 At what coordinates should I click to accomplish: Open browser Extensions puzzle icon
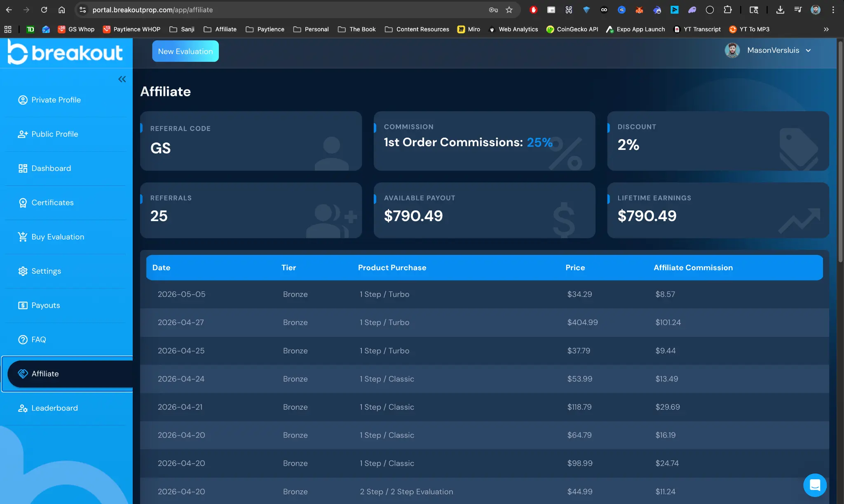[x=728, y=9]
